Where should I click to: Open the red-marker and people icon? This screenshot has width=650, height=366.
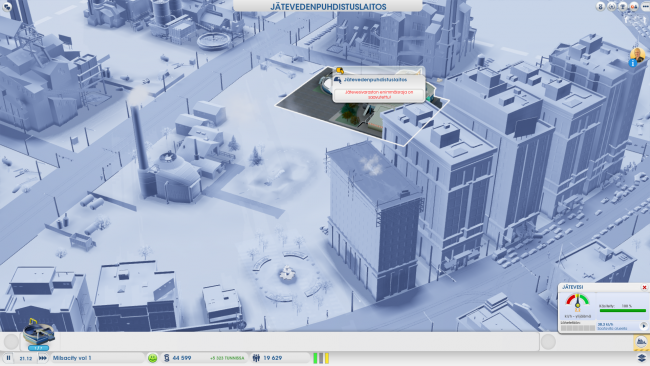coord(634,7)
